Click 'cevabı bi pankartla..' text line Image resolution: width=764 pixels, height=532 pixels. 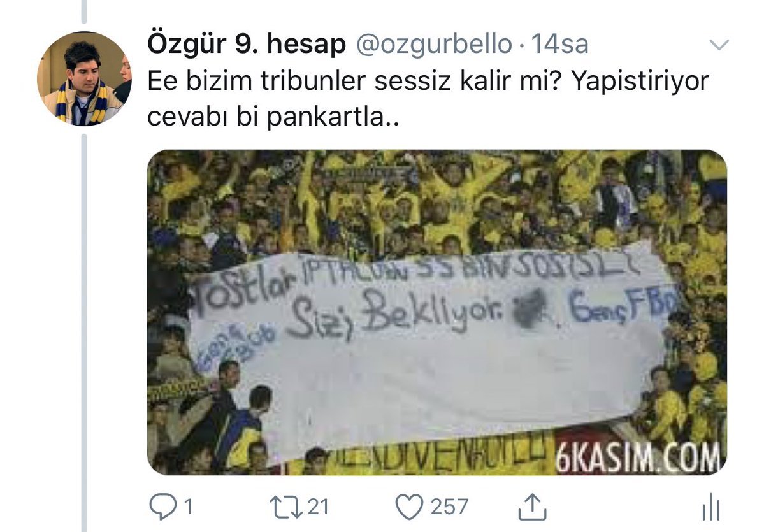(273, 117)
